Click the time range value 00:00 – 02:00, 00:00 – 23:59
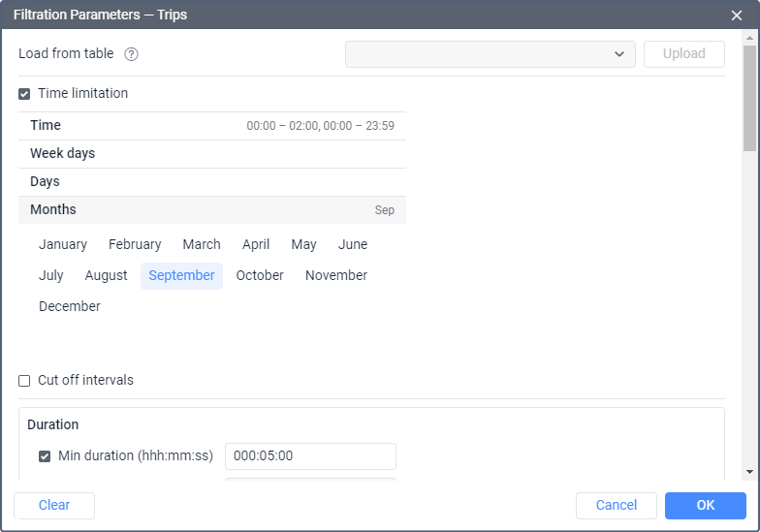 [320, 126]
